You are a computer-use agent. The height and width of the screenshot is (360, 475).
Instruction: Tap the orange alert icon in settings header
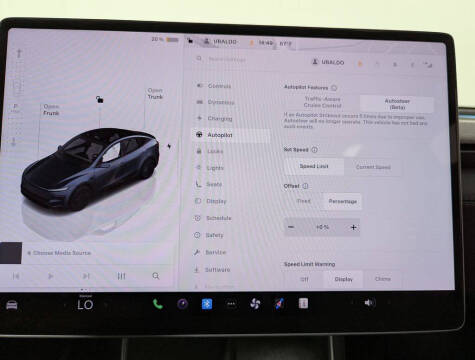point(360,63)
